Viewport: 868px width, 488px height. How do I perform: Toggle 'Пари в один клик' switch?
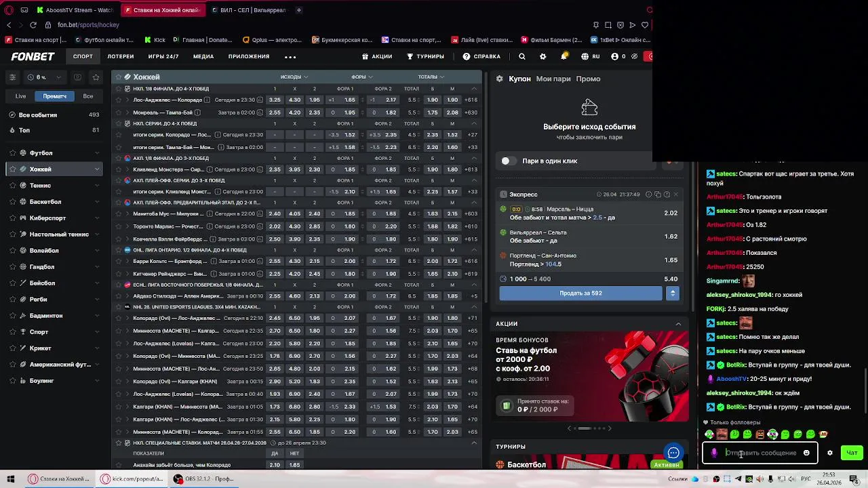pos(509,161)
